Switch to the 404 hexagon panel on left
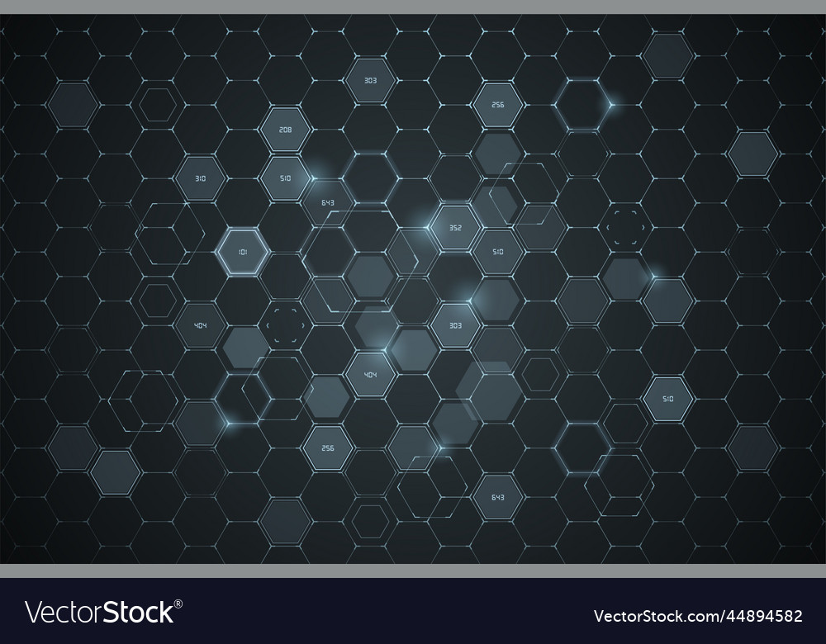This screenshot has height=644, width=826. click(198, 324)
